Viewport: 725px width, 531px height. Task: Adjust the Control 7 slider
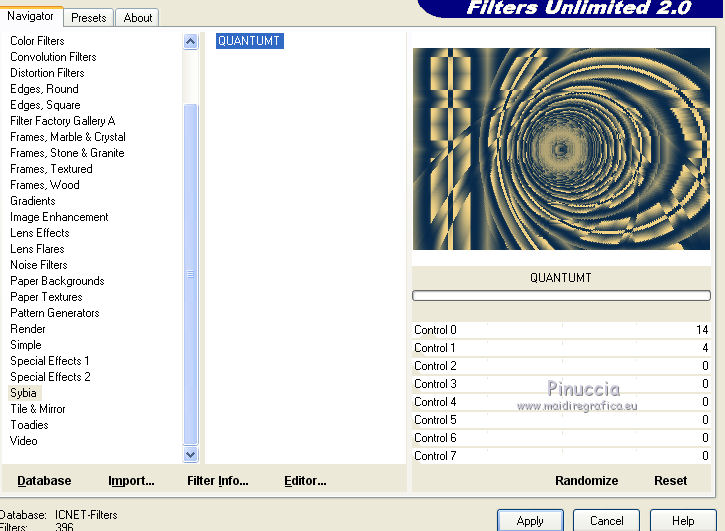pyautogui.click(x=561, y=456)
